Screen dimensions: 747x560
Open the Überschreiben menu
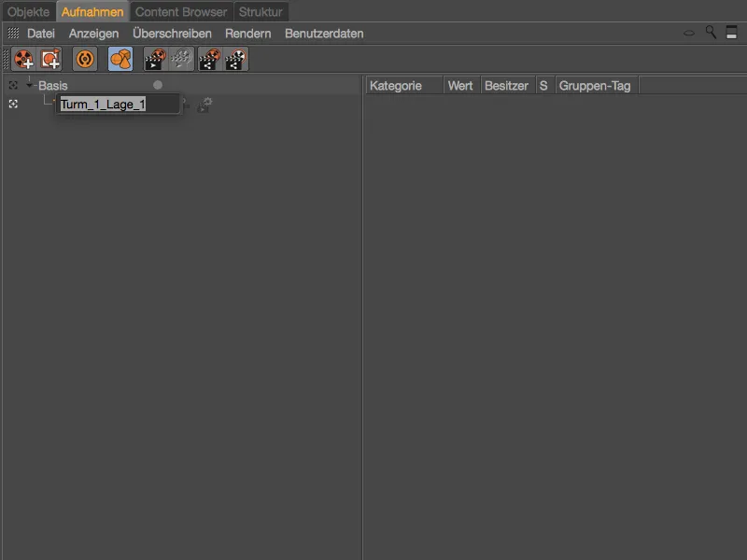point(172,34)
